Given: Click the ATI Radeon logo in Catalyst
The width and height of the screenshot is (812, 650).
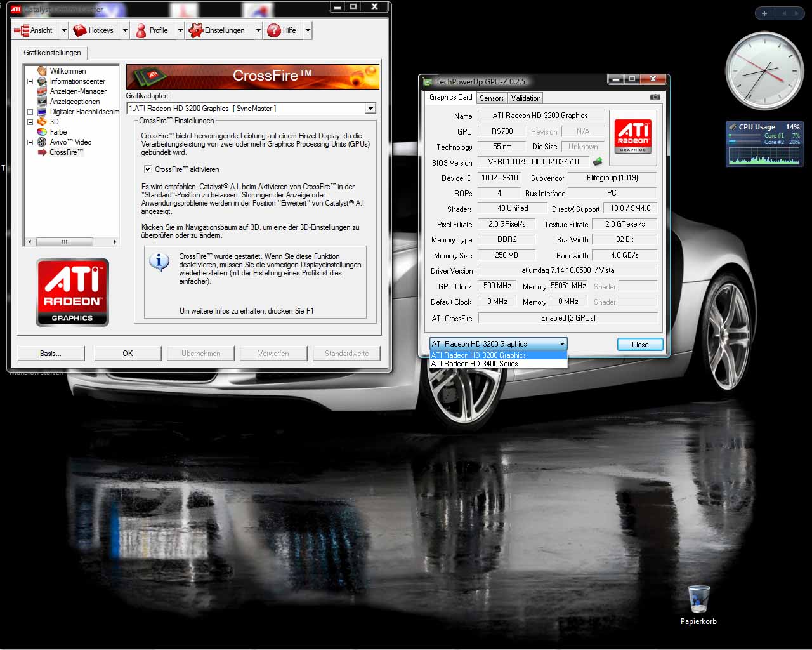Looking at the screenshot, I should pos(72,292).
